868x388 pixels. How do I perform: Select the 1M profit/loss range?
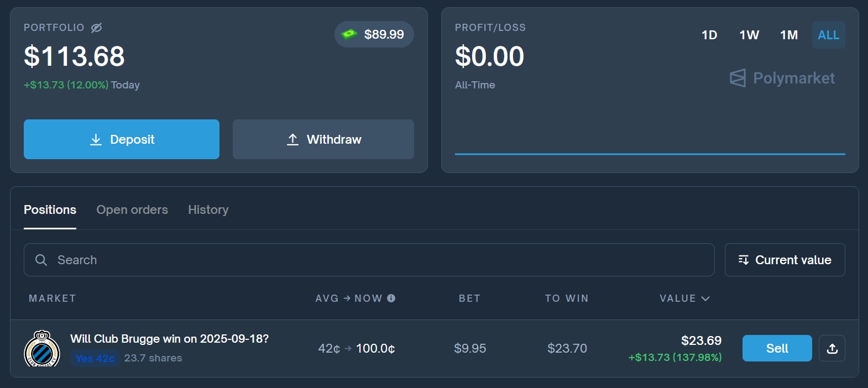point(789,35)
